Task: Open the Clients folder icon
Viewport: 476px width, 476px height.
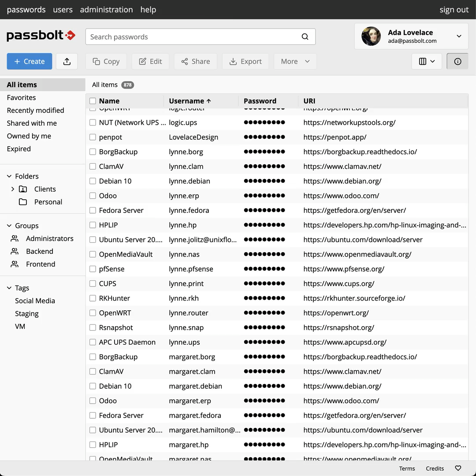Action: [x=23, y=189]
